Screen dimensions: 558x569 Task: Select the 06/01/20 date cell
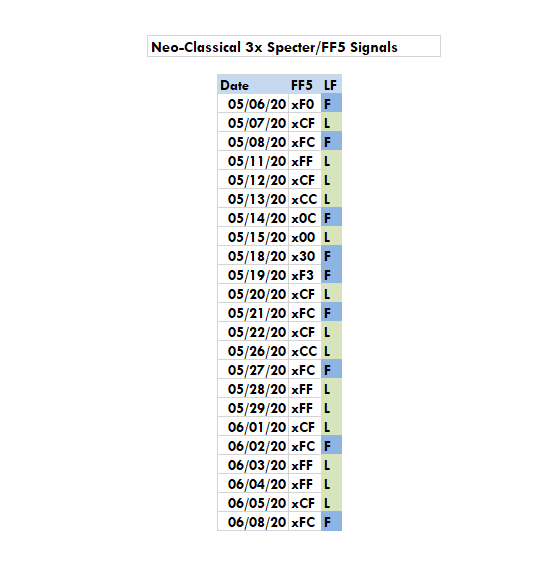253,427
